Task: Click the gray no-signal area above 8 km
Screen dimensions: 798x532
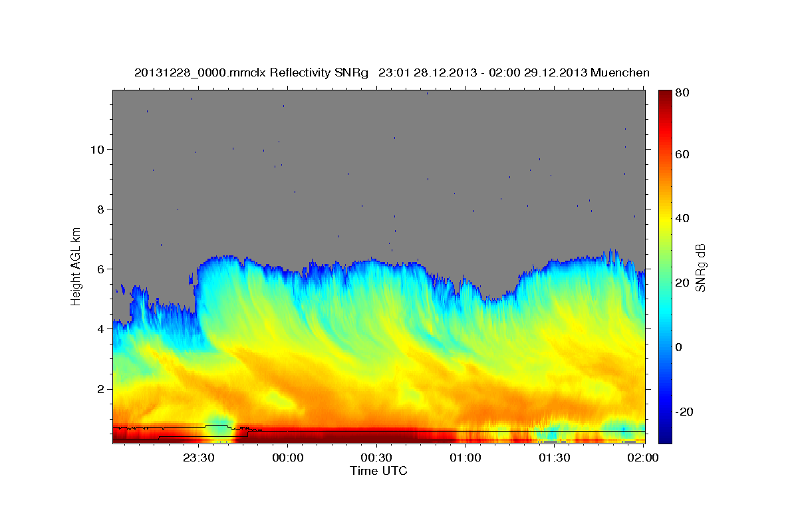Action: tap(379, 150)
